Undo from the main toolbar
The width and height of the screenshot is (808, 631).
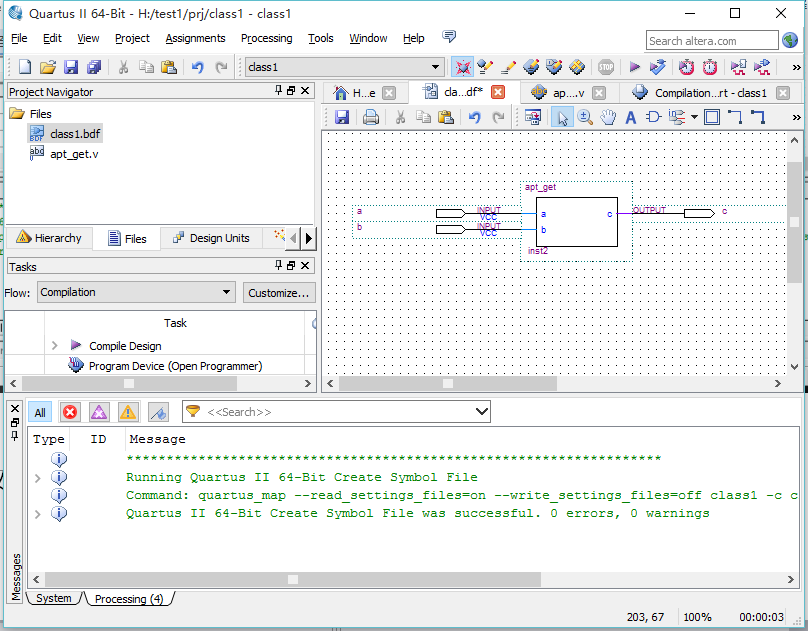click(x=197, y=67)
